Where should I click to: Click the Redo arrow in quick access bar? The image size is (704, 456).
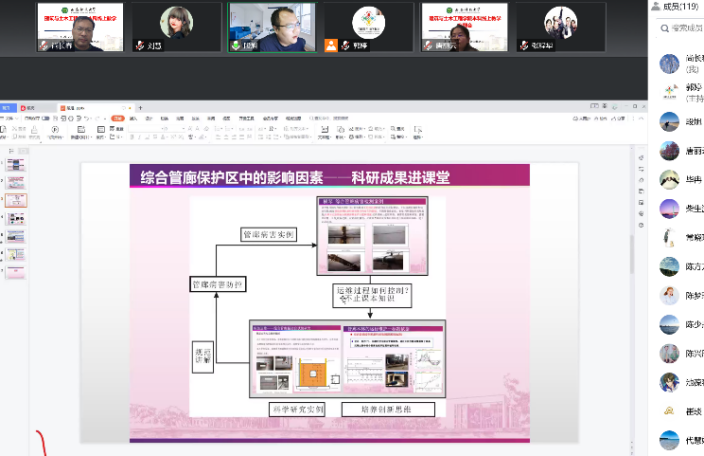(x=97, y=118)
